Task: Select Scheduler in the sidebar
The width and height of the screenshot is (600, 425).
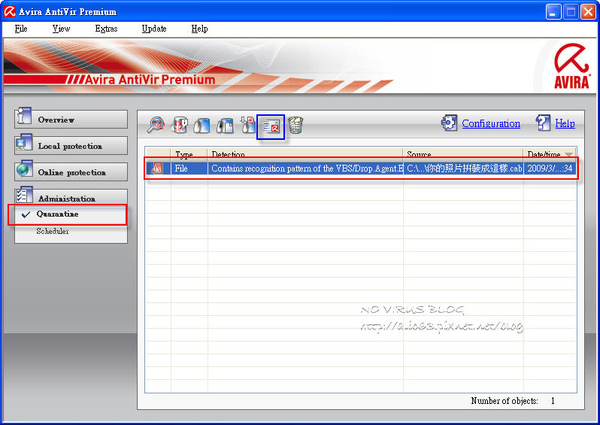Action: click(x=53, y=231)
